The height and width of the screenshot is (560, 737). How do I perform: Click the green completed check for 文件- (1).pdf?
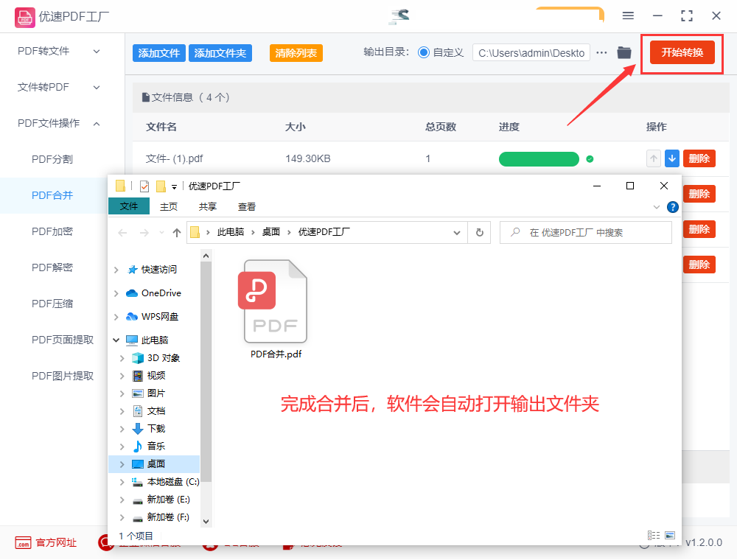click(x=590, y=159)
